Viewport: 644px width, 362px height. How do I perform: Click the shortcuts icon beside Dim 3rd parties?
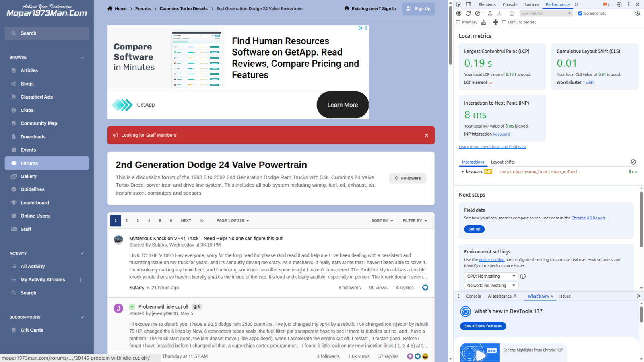coord(495,22)
